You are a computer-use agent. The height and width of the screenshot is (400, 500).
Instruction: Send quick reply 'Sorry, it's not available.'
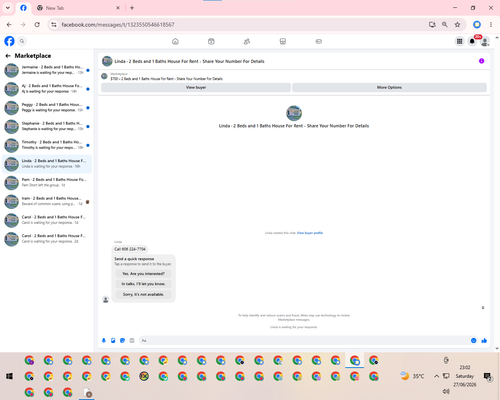tap(143, 294)
